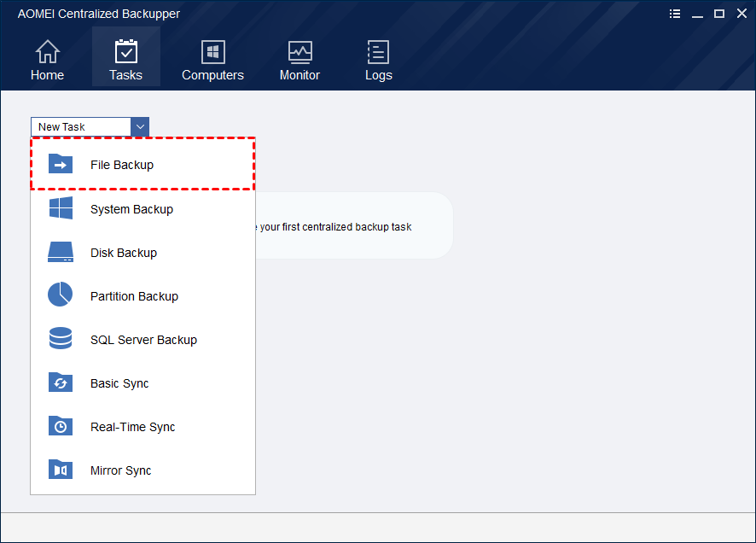756x543 pixels.
Task: Open the Logs notebook icon
Action: tap(379, 51)
